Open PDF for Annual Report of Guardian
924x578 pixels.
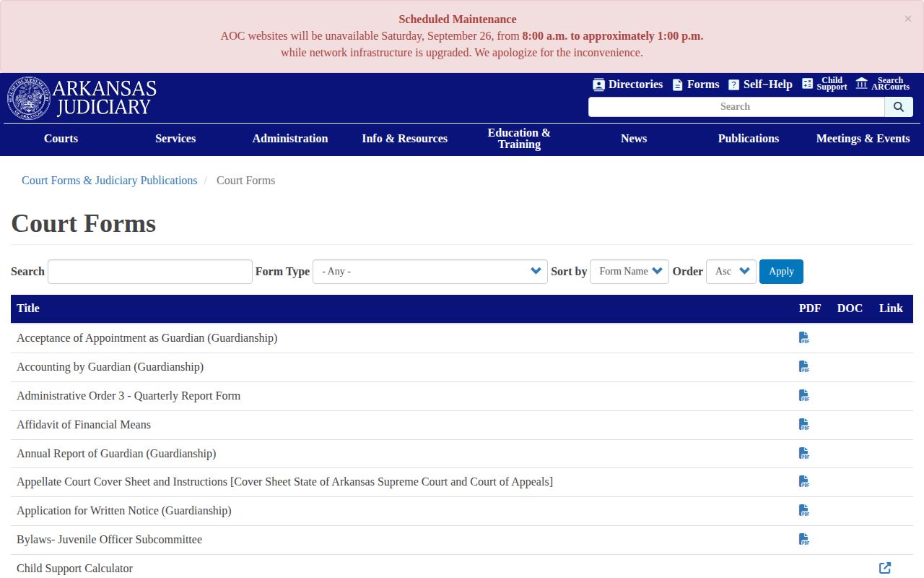(x=804, y=453)
